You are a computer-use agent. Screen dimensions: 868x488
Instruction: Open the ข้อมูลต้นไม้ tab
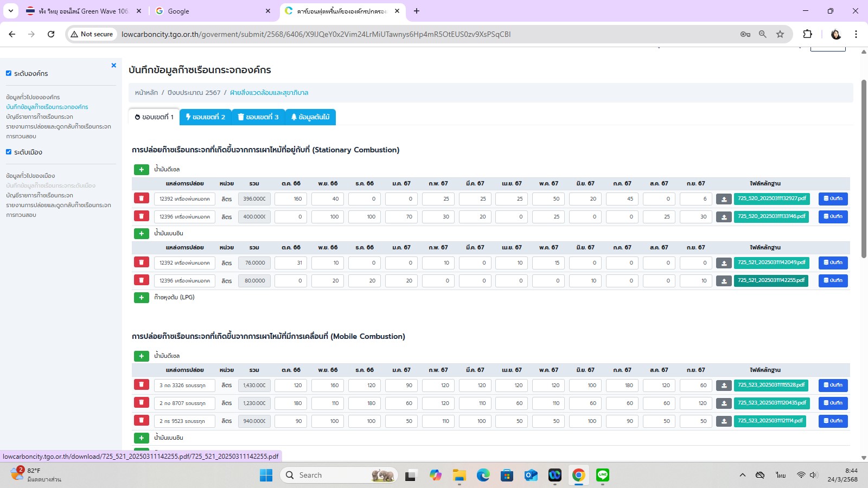coord(310,117)
